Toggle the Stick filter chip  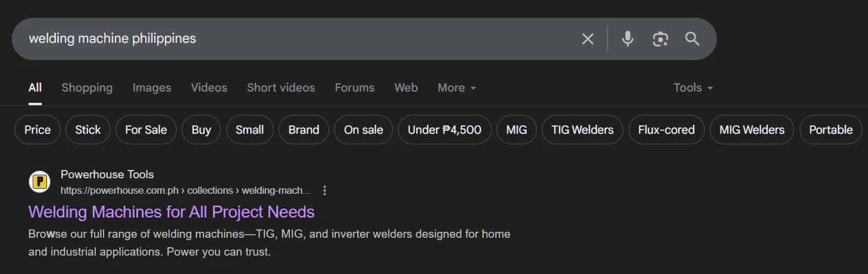(x=88, y=130)
